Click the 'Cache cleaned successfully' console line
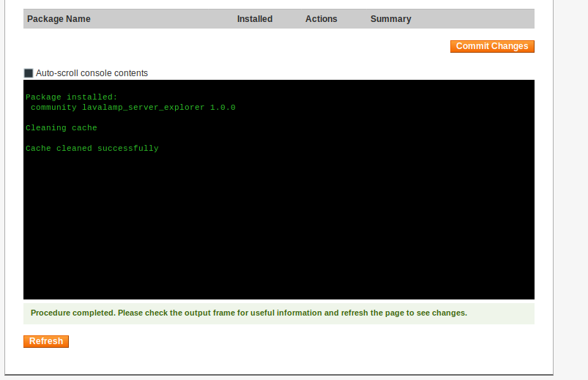 tap(92, 148)
